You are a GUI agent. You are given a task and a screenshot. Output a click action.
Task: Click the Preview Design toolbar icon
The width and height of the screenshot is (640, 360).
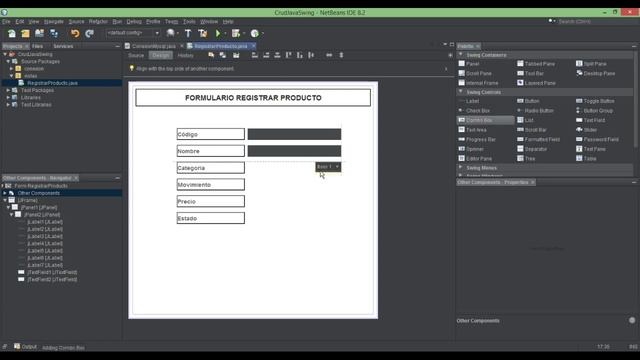(x=236, y=55)
